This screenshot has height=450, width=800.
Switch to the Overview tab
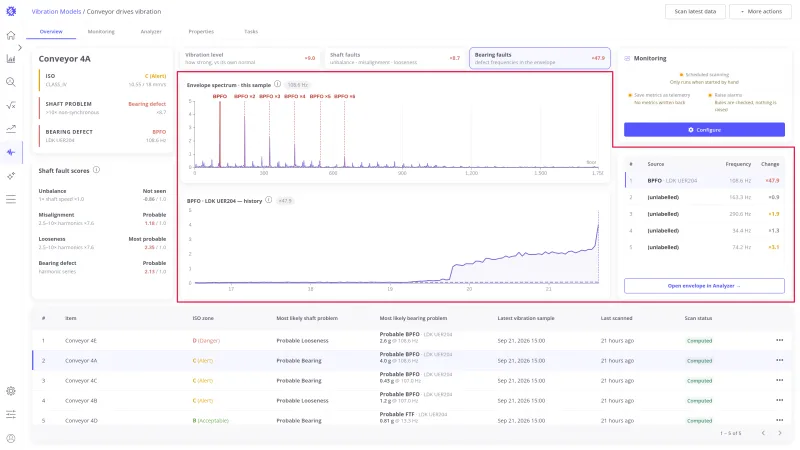pyautogui.click(x=51, y=32)
